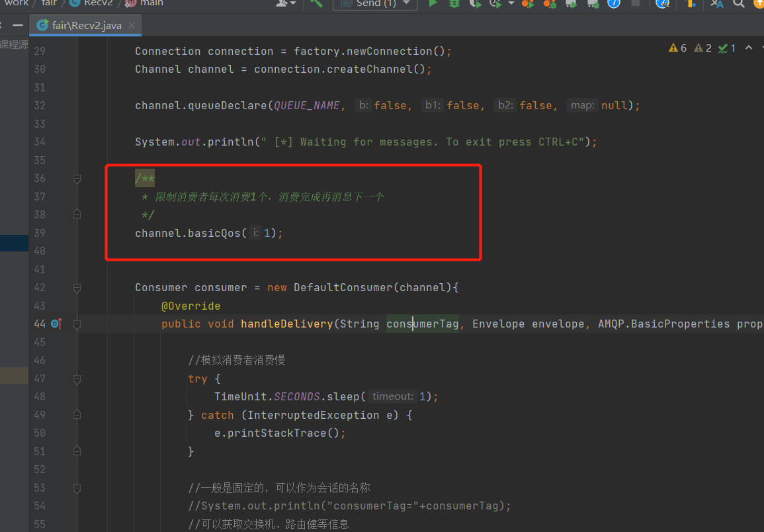Screen dimensions: 764x532
Task: Click the build hammer icon
Action: [x=316, y=3]
